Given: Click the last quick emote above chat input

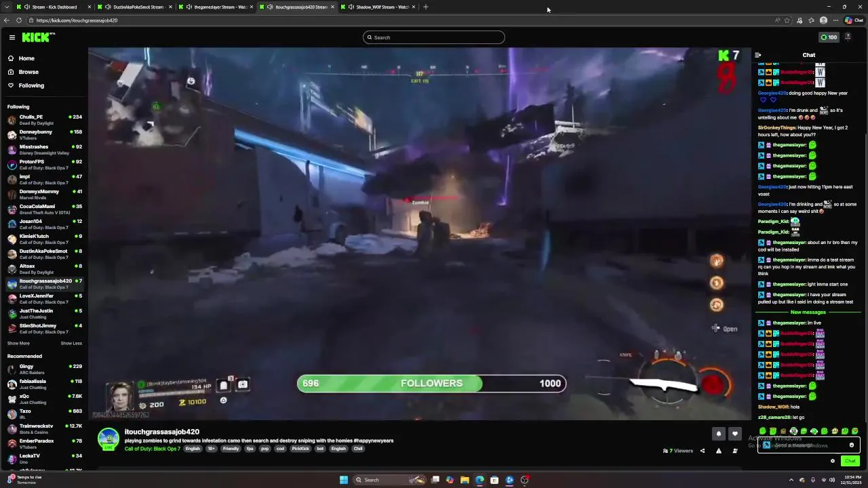Looking at the screenshot, I should point(855,431).
